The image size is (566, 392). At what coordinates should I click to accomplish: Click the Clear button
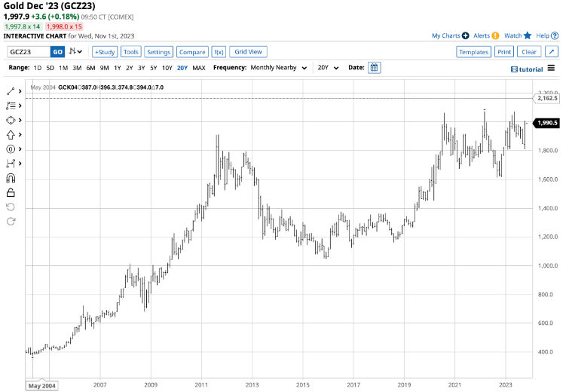pyautogui.click(x=529, y=51)
